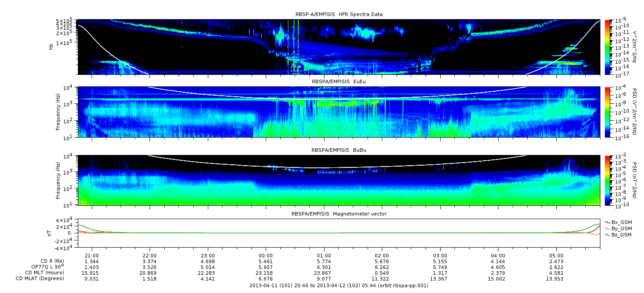Select the EuEu panel color scale bar
The height and width of the screenshot is (293, 644).
[x=607, y=112]
